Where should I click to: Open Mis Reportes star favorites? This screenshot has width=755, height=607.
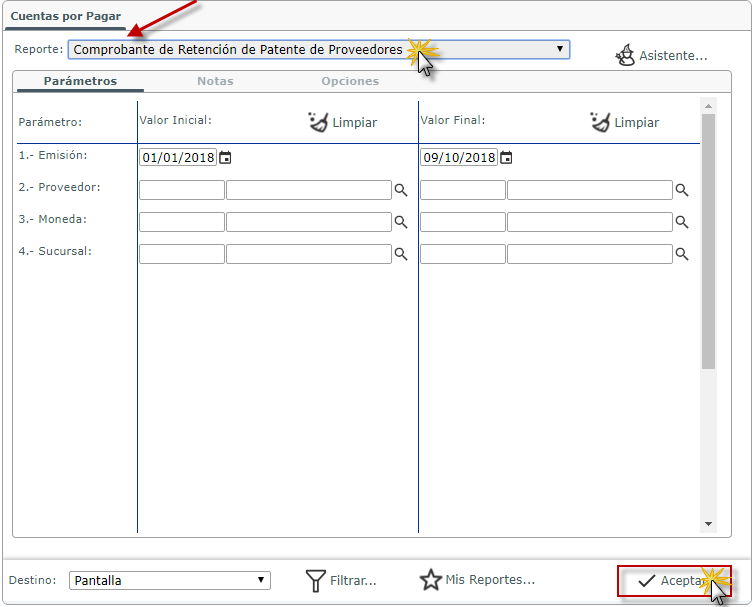tap(477, 580)
